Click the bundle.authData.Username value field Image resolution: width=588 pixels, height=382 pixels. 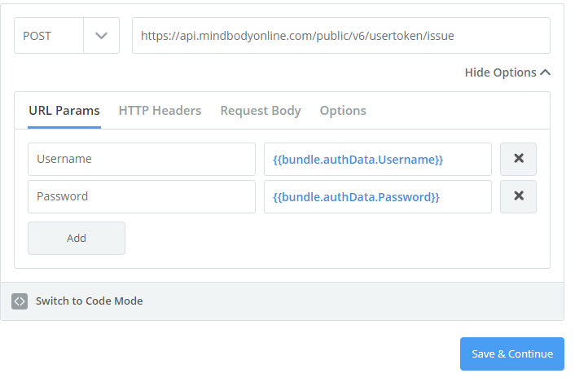pos(378,159)
